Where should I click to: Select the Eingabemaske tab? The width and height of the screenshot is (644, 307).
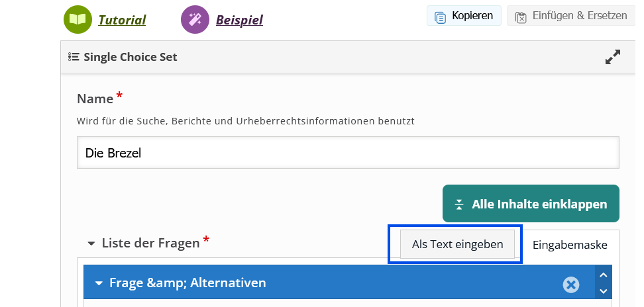coord(570,245)
